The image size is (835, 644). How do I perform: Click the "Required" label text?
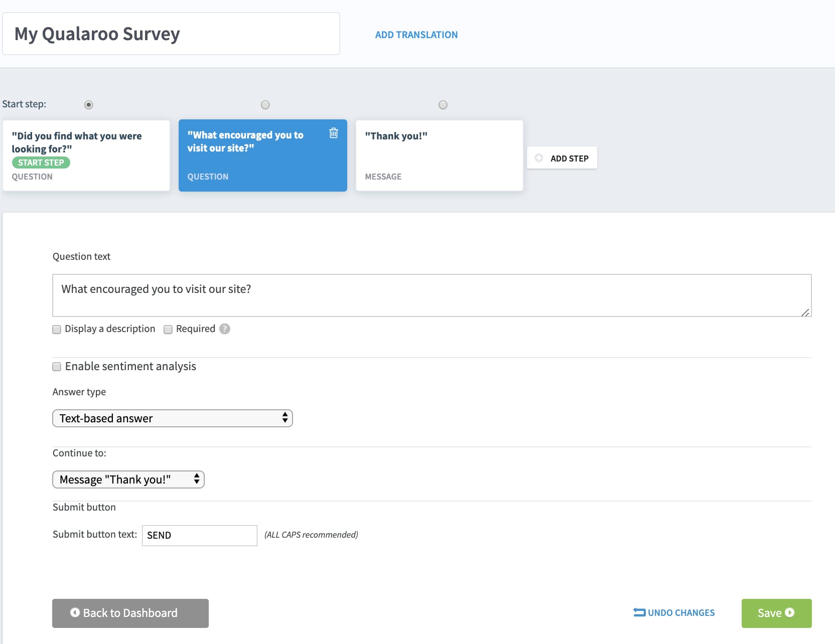[196, 329]
